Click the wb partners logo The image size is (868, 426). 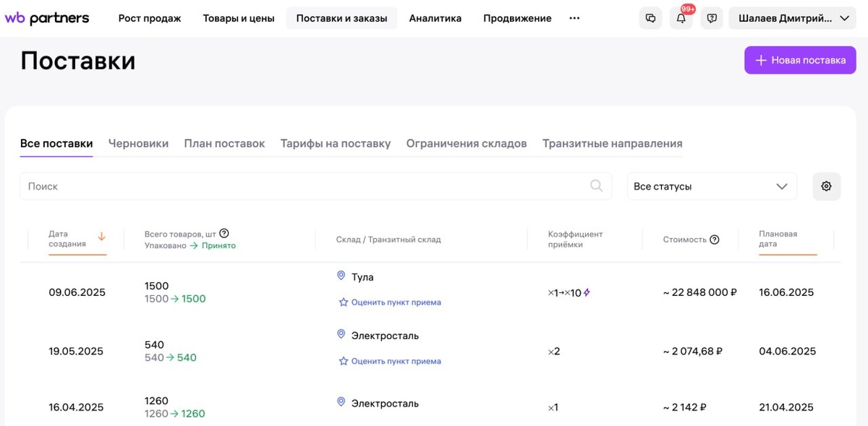point(47,18)
